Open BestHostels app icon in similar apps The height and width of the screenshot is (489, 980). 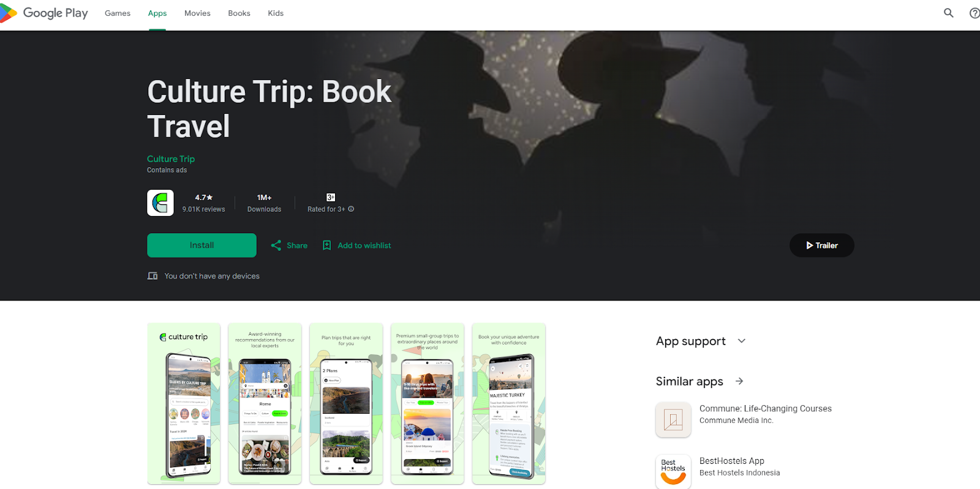[673, 472]
